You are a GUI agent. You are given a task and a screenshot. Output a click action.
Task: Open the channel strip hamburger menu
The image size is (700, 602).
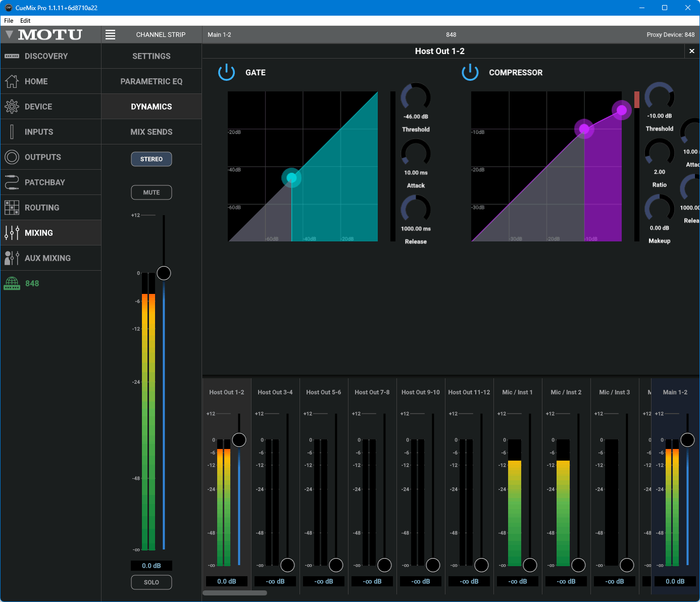click(x=110, y=34)
